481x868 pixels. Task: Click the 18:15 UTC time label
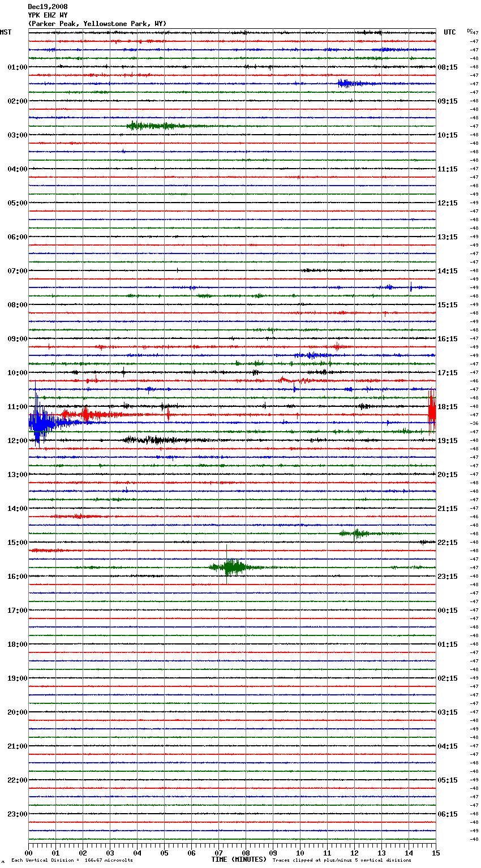[x=448, y=407]
